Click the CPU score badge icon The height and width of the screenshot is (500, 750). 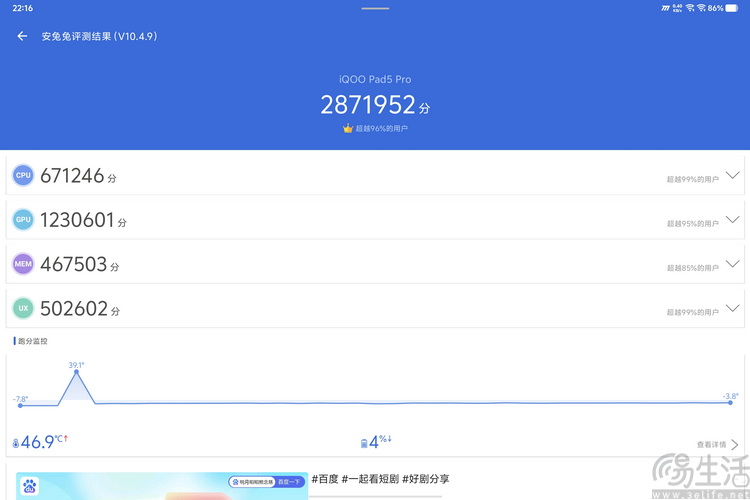[23, 175]
